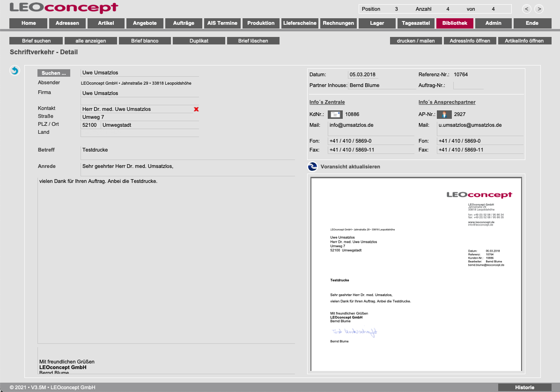Switch to the Tageszettel tab

(x=416, y=23)
